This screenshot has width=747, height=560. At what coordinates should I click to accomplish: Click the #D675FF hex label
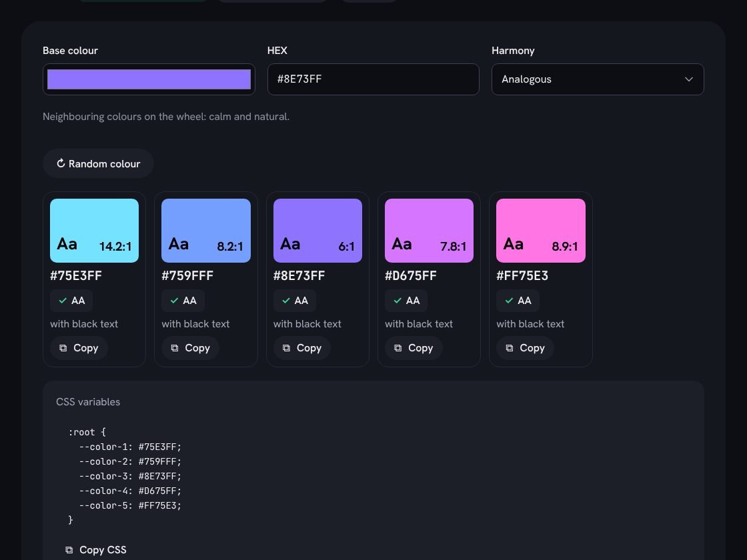click(x=411, y=276)
